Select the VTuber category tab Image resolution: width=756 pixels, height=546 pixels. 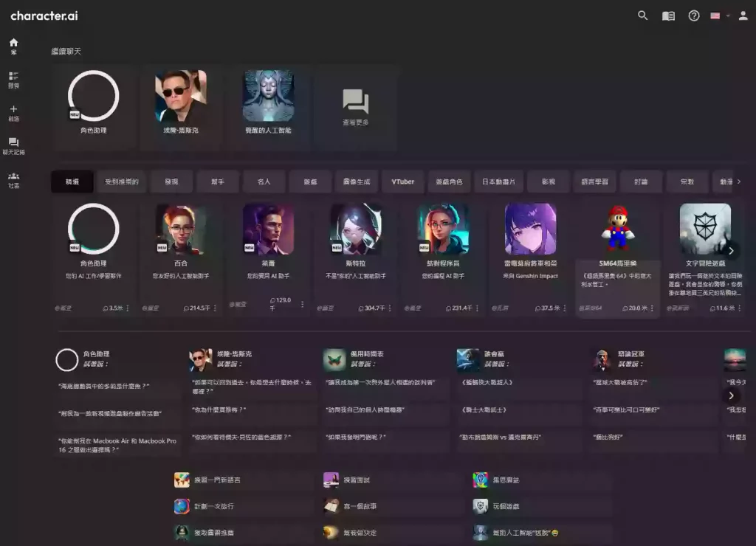pos(402,182)
